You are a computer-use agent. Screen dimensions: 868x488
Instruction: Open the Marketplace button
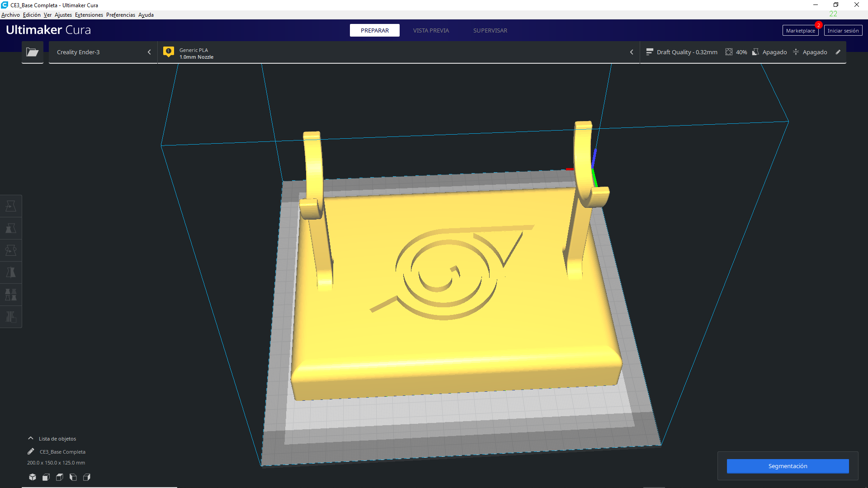[800, 31]
